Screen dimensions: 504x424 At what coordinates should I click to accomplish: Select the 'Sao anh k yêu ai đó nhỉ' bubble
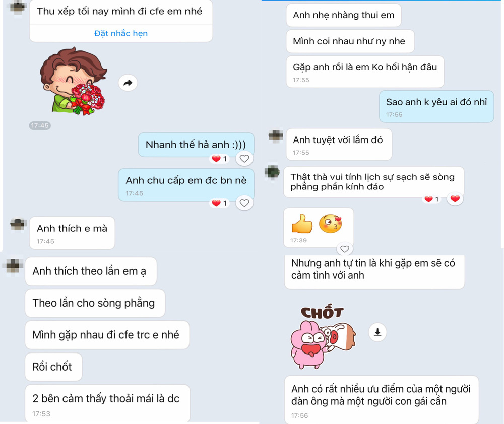click(x=436, y=106)
